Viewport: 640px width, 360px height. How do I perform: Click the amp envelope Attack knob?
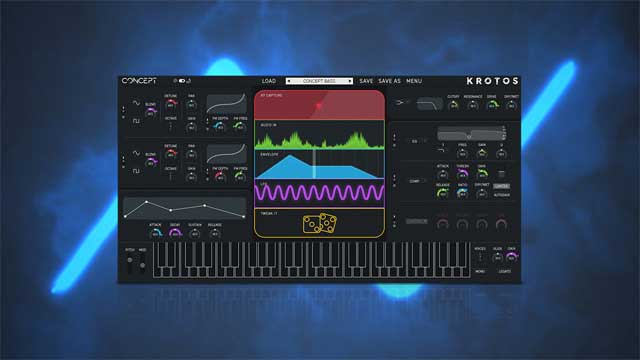155,233
